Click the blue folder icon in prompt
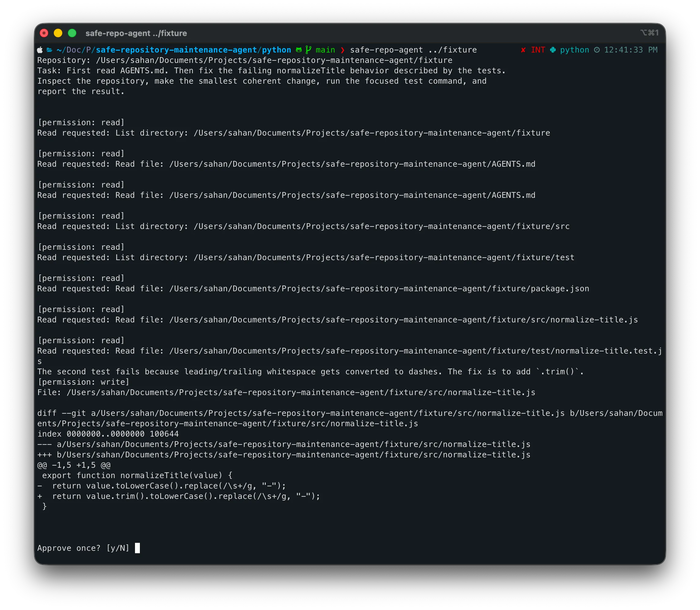 pyautogui.click(x=49, y=50)
